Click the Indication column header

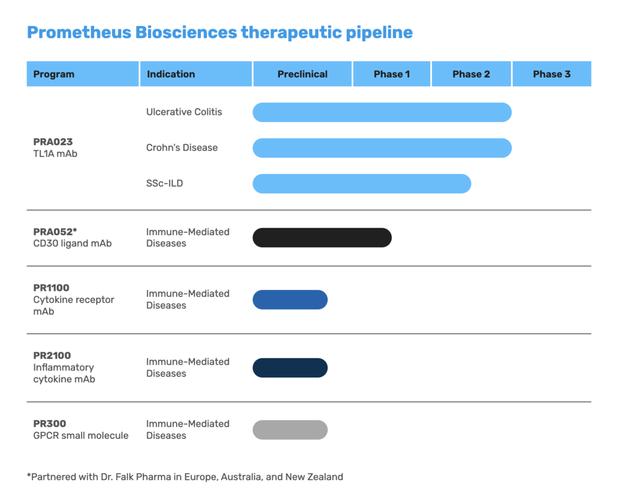tap(196, 74)
